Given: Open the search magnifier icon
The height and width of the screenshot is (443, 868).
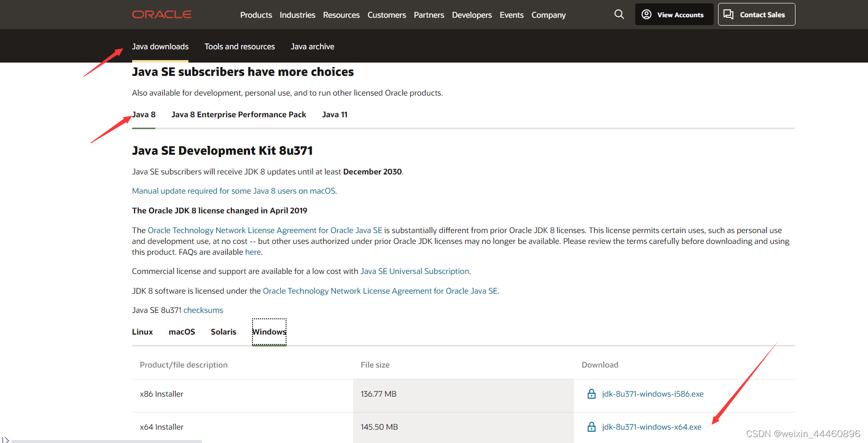Looking at the screenshot, I should click(x=619, y=14).
